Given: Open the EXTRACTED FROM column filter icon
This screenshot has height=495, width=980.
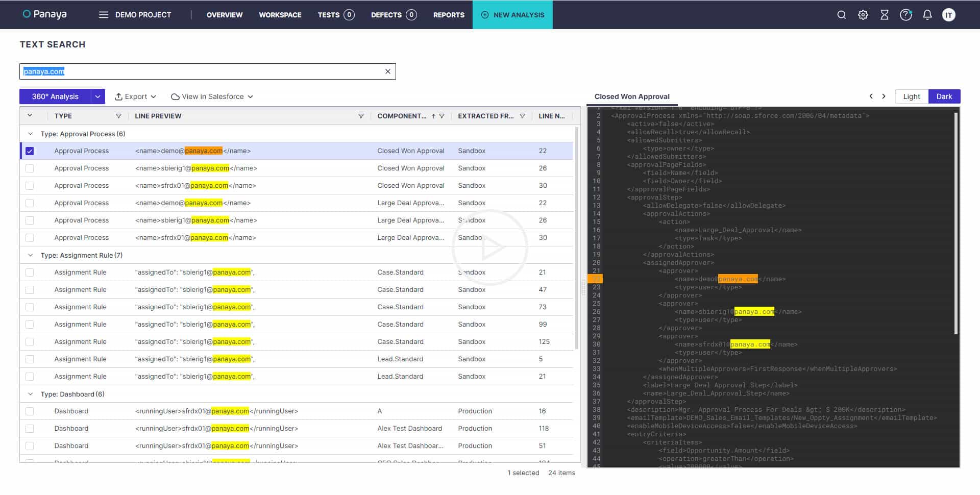Looking at the screenshot, I should (522, 116).
